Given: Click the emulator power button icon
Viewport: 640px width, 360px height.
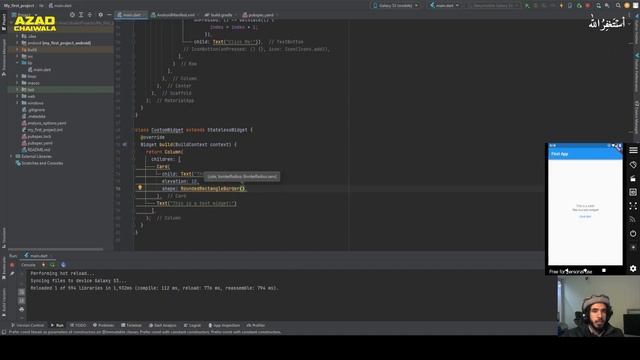Looking at the screenshot, I should (633, 233).
